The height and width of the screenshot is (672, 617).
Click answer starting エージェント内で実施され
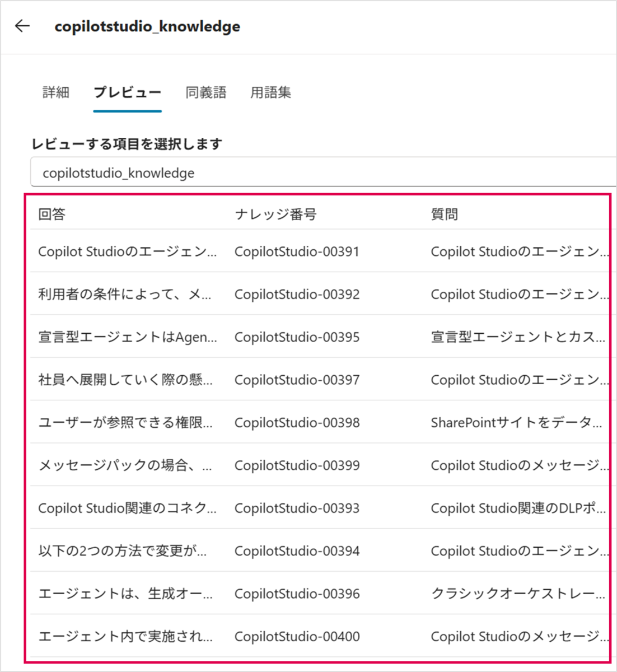pyautogui.click(x=125, y=637)
